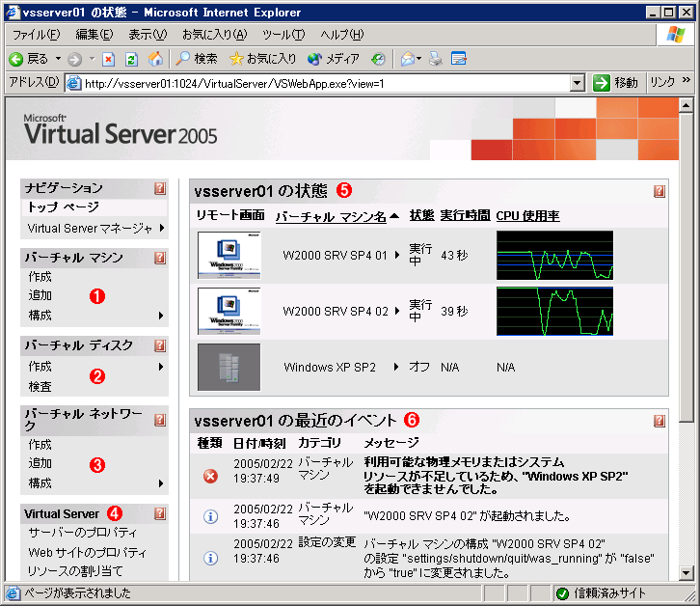Open the address bar dropdown list
The image size is (700, 606).
[x=578, y=83]
